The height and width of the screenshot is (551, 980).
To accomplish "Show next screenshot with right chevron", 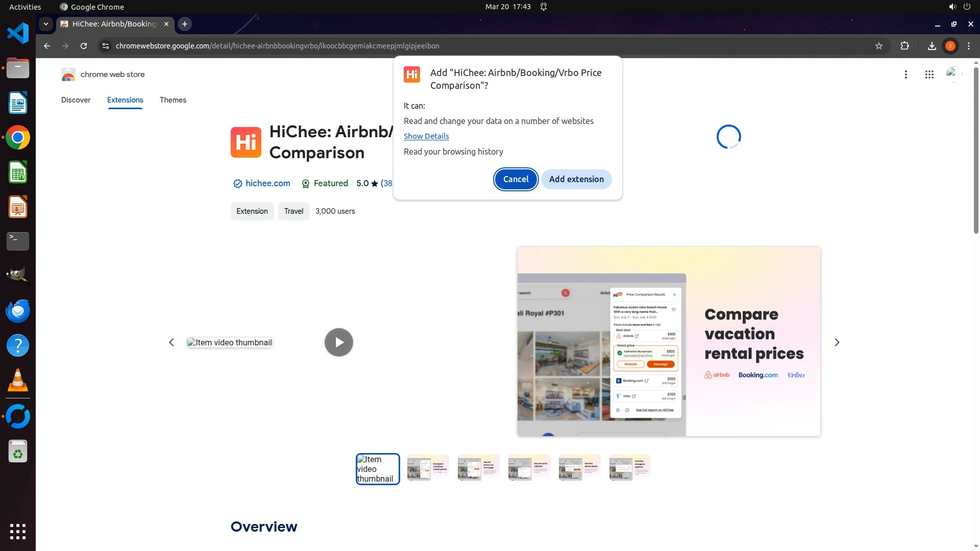I will point(837,342).
